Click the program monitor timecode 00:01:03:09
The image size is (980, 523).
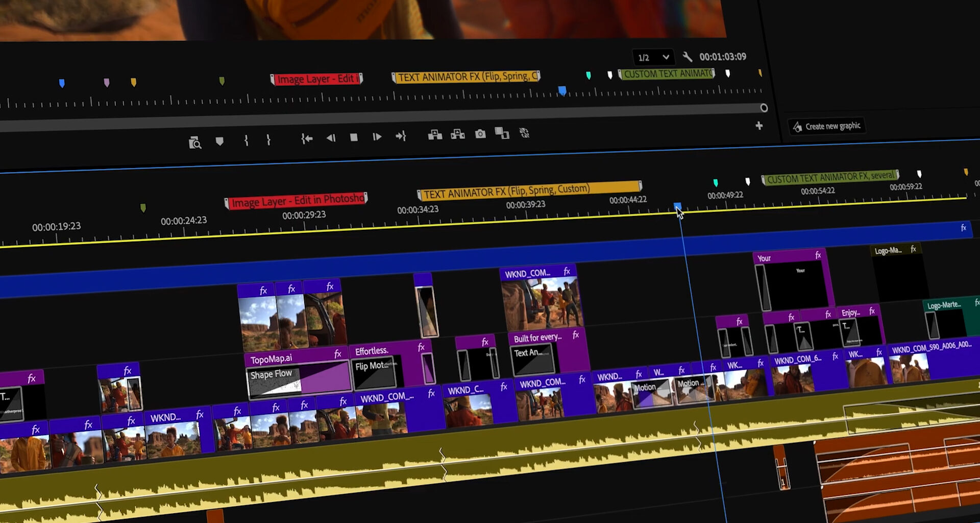click(722, 57)
